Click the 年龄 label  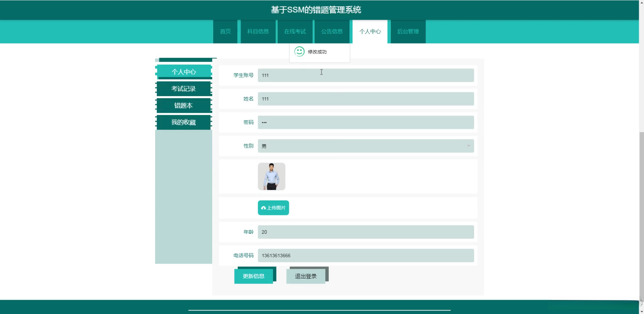248,232
